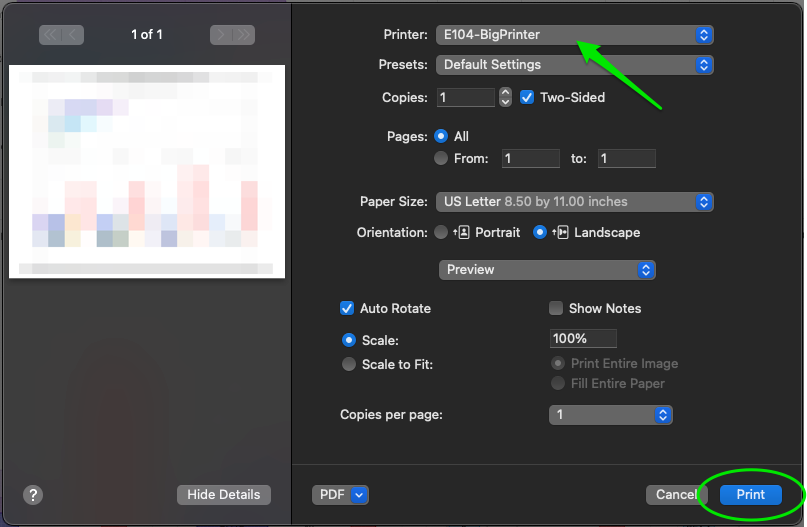Open the Printer dropdown E104-BigPrinter
The image size is (807, 527).
coord(574,35)
